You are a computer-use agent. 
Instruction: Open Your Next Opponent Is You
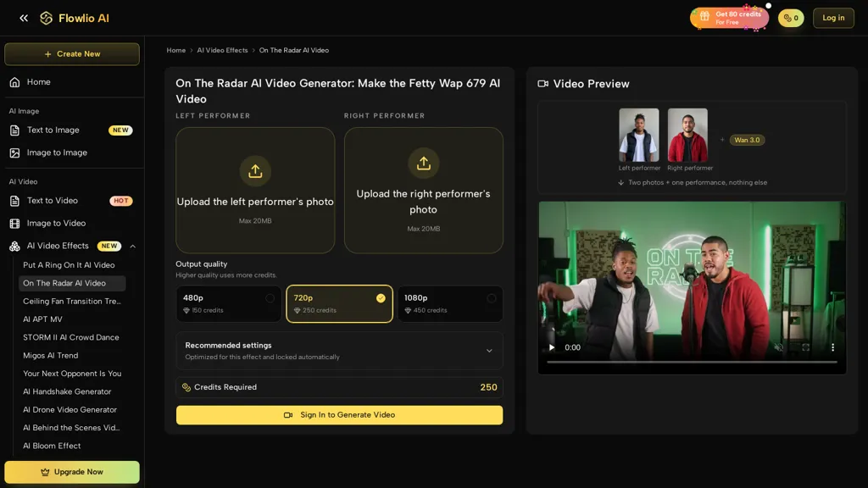72,374
